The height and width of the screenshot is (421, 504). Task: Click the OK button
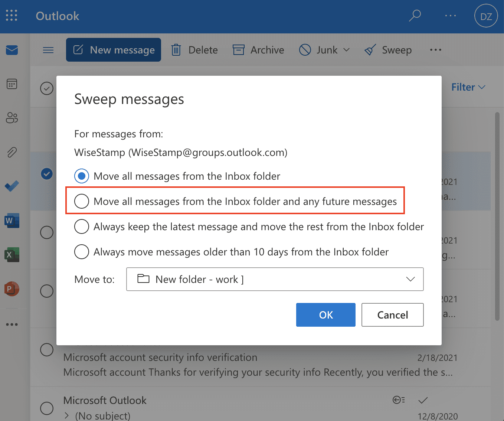pyautogui.click(x=325, y=315)
